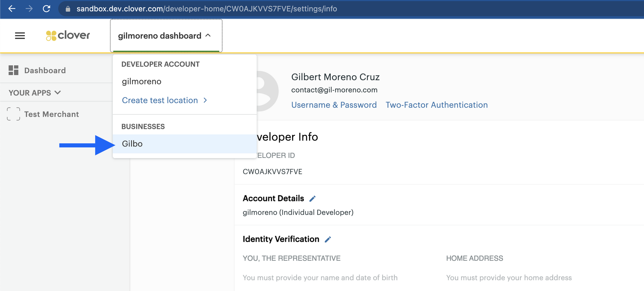Open the hamburger navigation menu

[x=20, y=36]
